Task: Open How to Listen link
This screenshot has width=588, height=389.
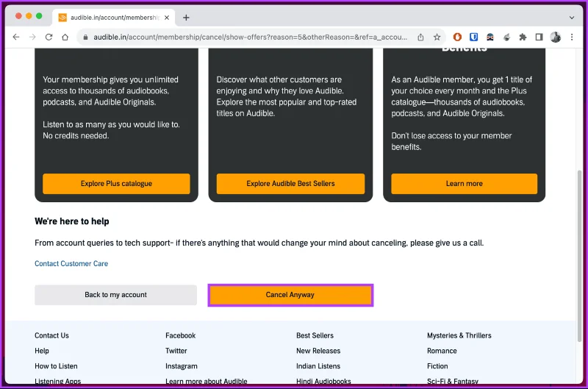Action: point(56,365)
